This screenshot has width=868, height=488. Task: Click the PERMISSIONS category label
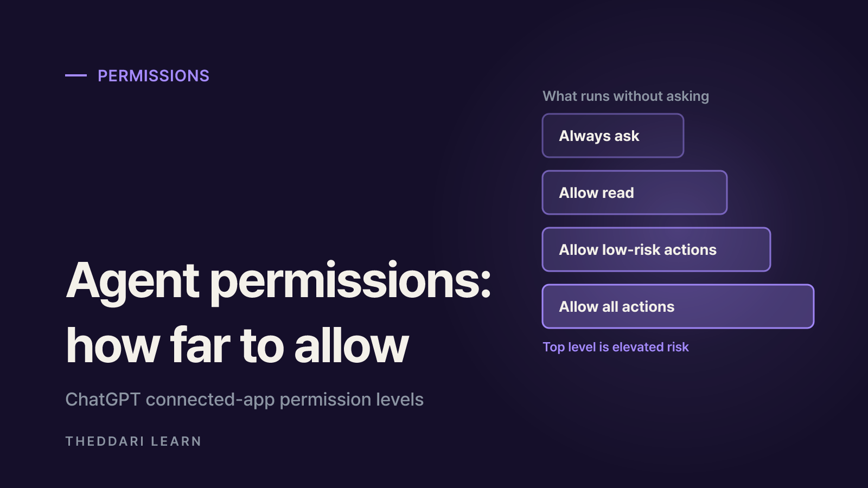point(154,76)
